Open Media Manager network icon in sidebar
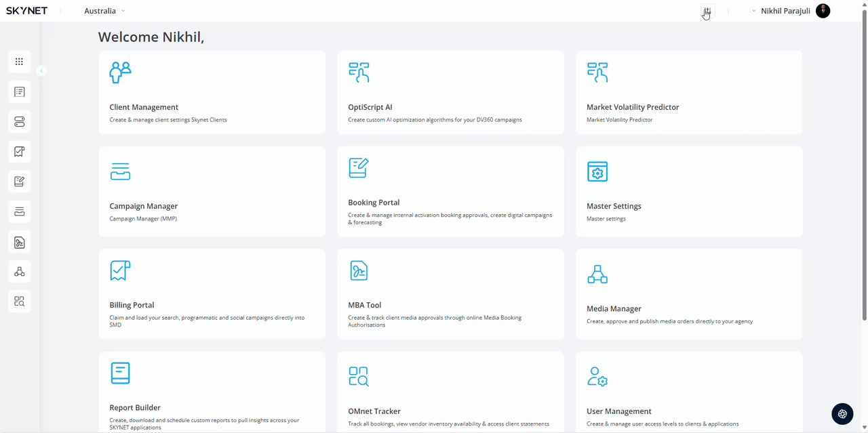The image size is (868, 433). (x=19, y=272)
